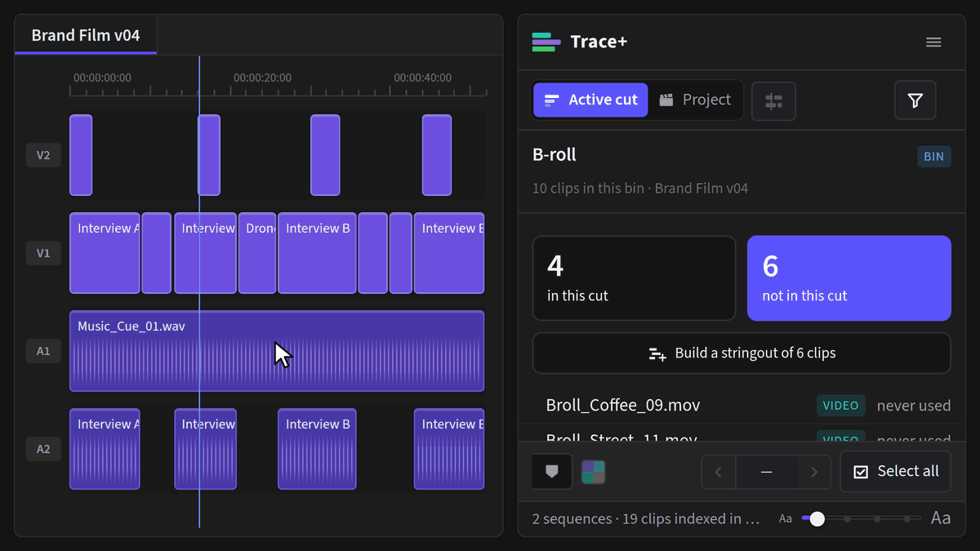The image size is (980, 551).
Task: Click the small Aa text size icon
Action: [786, 518]
